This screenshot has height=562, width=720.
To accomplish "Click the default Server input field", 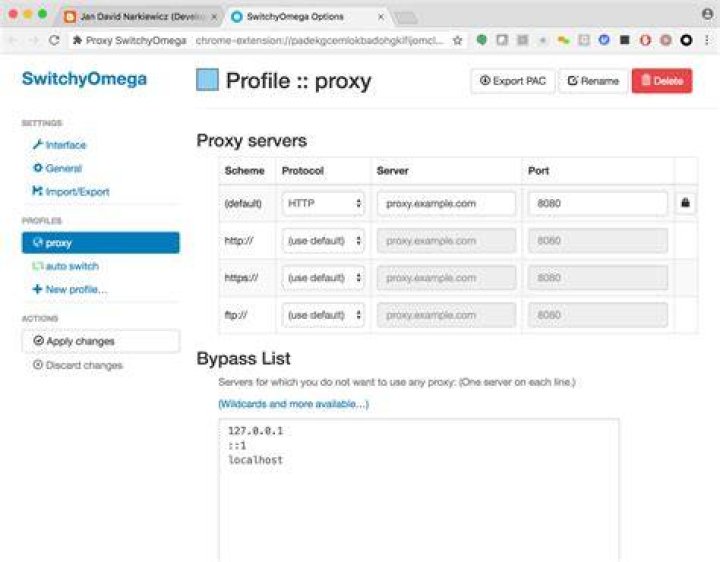I will [446, 203].
